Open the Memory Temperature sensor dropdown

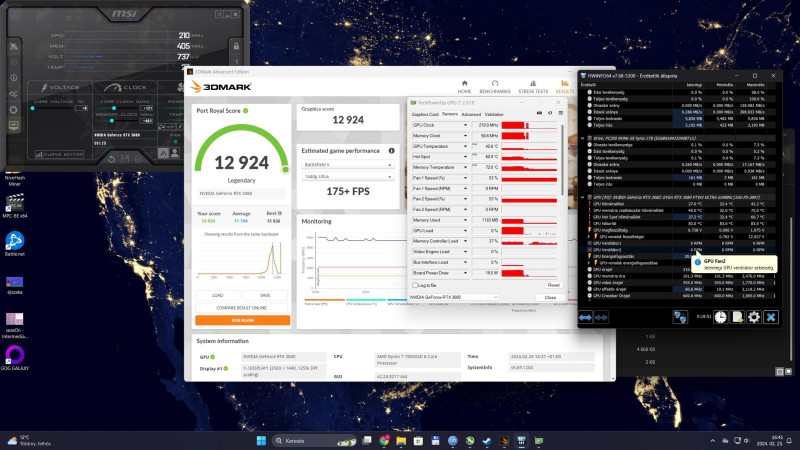465,167
